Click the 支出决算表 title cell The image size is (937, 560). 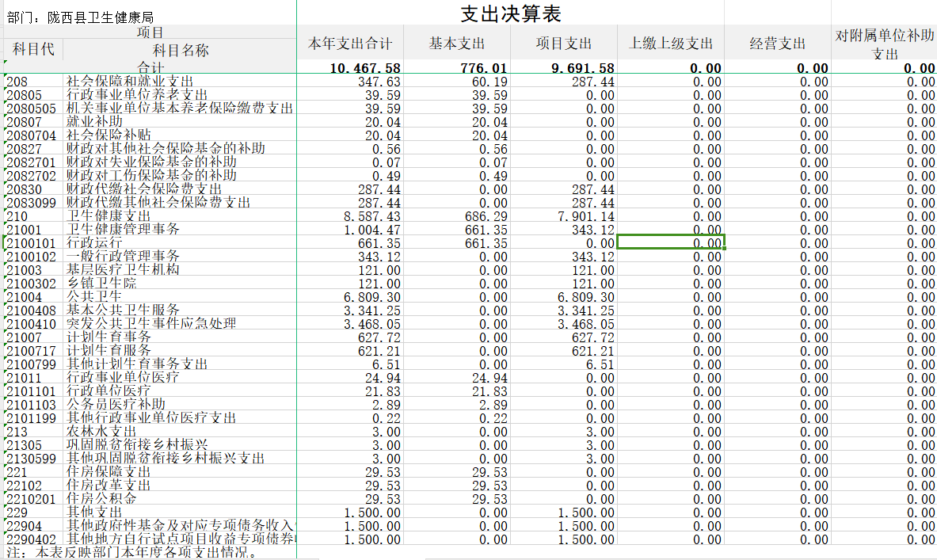[x=511, y=14]
